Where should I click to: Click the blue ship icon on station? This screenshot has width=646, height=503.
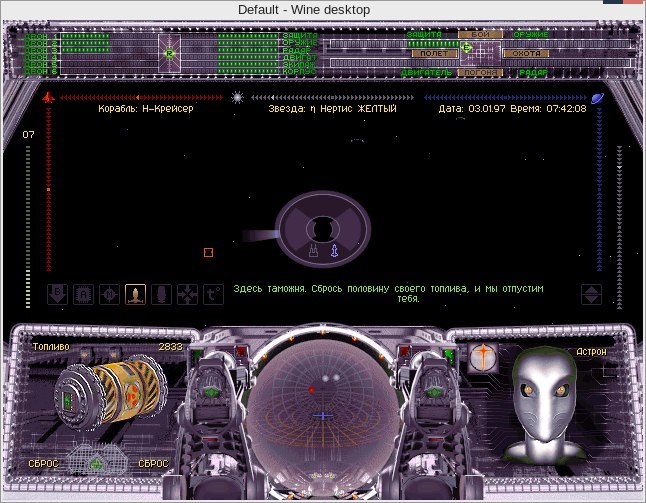coord(335,250)
